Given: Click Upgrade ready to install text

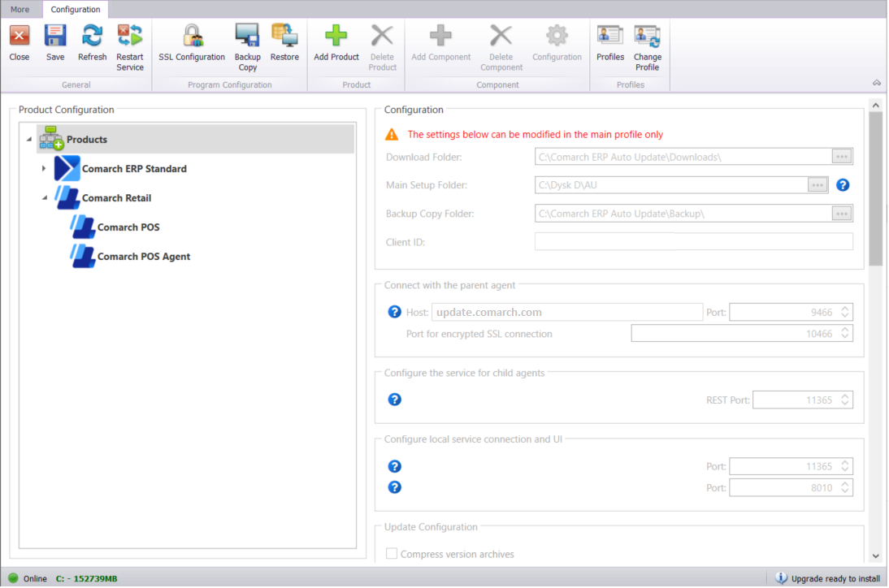Looking at the screenshot, I should (835, 578).
